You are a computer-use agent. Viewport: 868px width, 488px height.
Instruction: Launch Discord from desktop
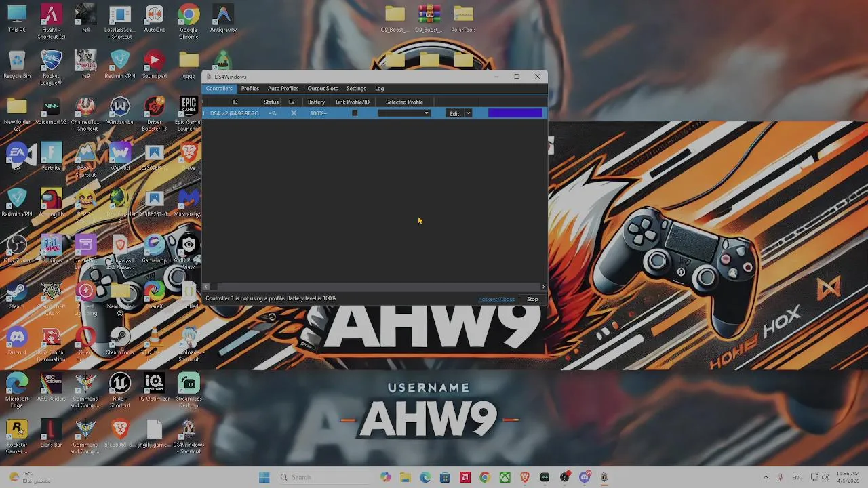(17, 342)
